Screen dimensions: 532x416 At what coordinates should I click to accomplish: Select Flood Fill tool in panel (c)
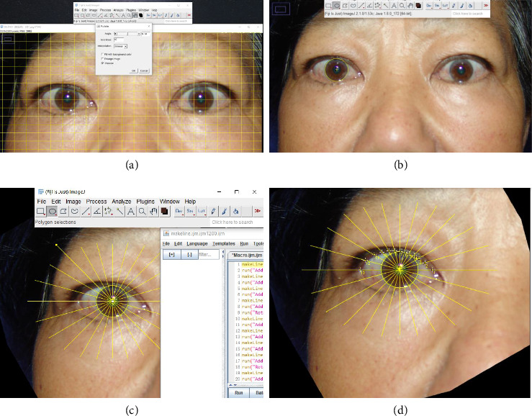(x=236, y=212)
